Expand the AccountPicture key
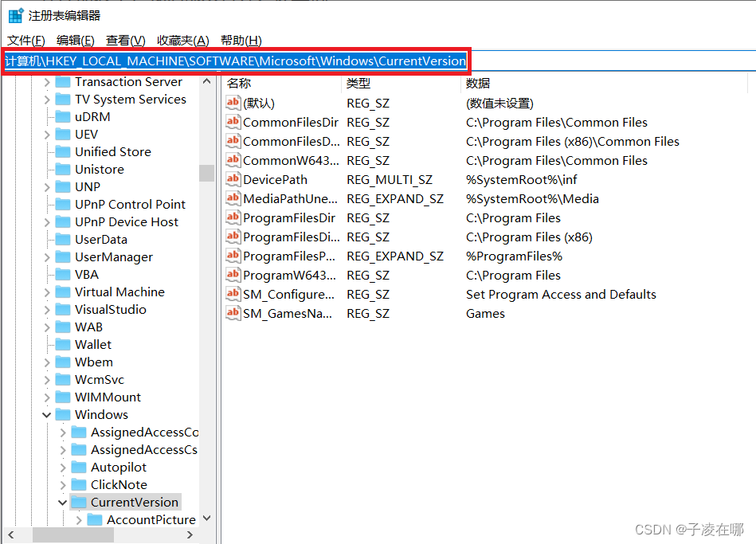The image size is (756, 544). click(79, 520)
